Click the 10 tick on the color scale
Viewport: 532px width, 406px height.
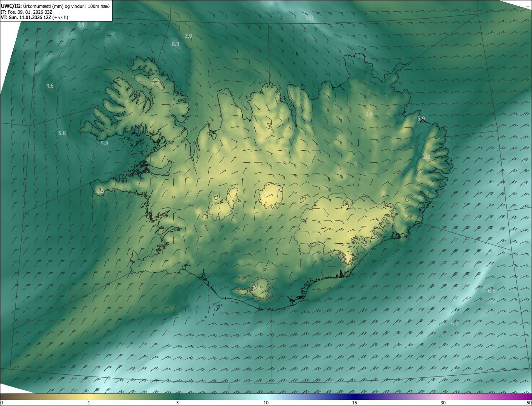click(x=266, y=403)
